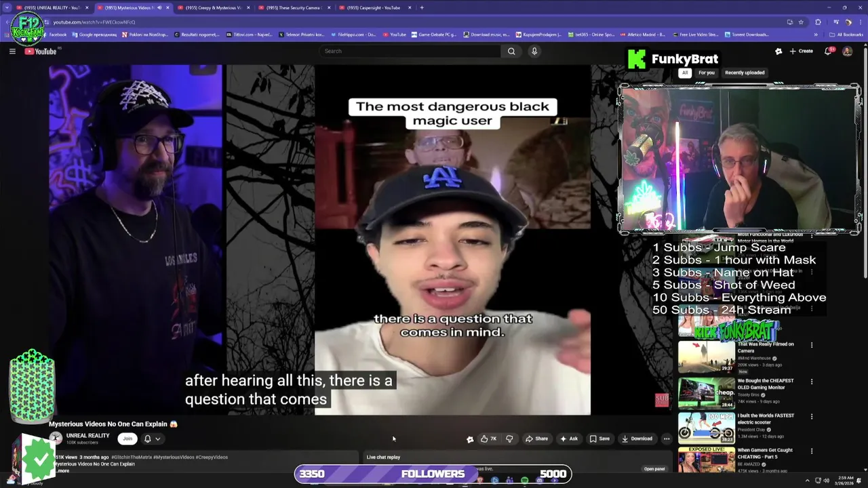
Task: Click the Ask button
Action: click(569, 439)
